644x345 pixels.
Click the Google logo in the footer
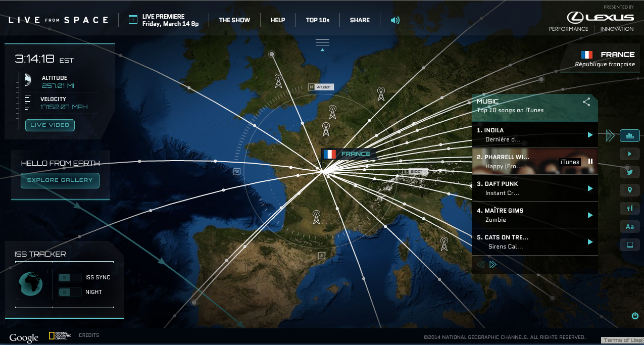(x=24, y=337)
